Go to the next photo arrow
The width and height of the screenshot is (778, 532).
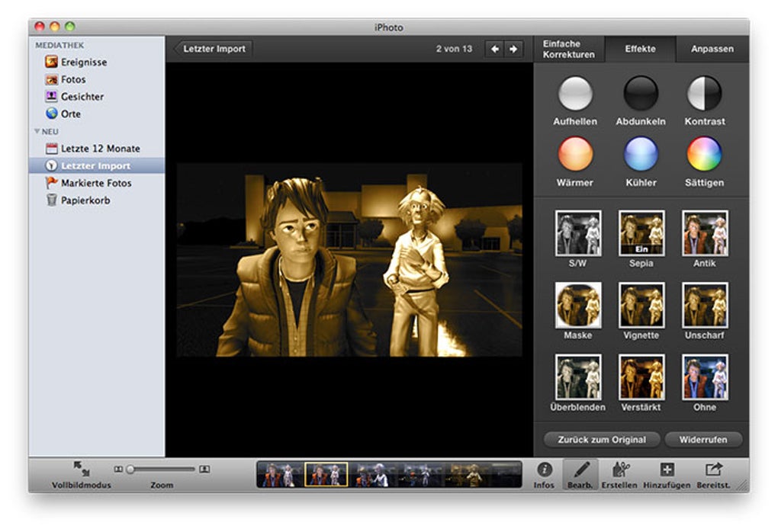pos(514,49)
